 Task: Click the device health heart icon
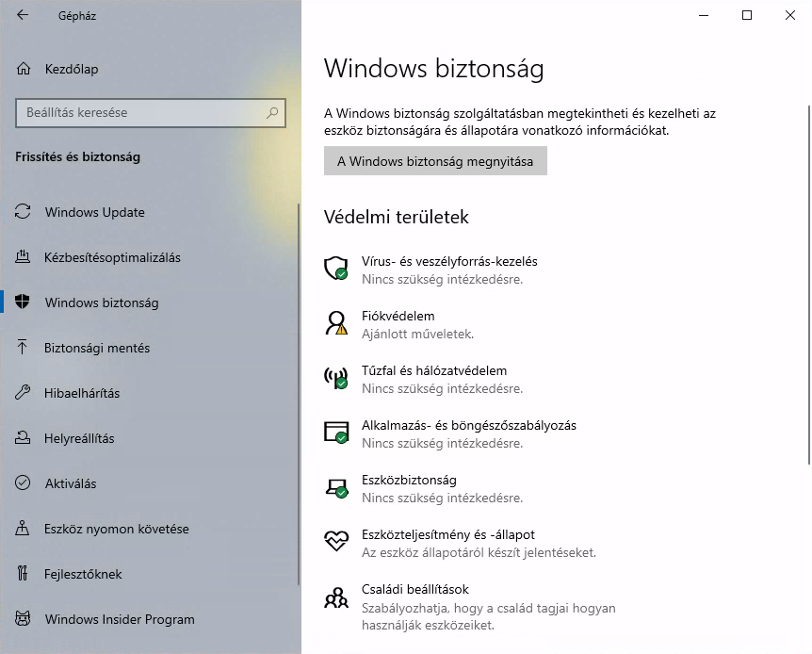pos(336,541)
